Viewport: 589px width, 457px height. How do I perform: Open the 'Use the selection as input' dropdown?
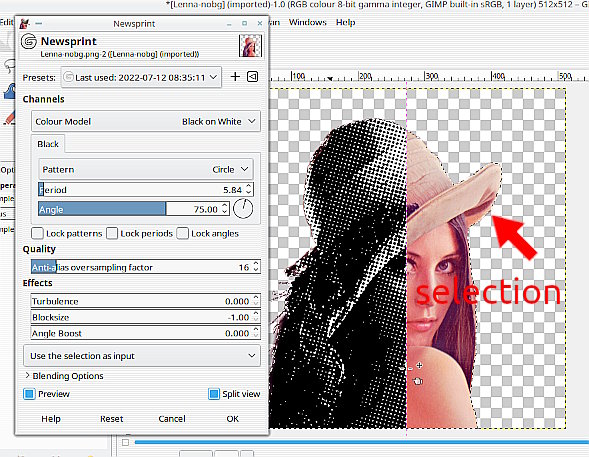tap(142, 356)
